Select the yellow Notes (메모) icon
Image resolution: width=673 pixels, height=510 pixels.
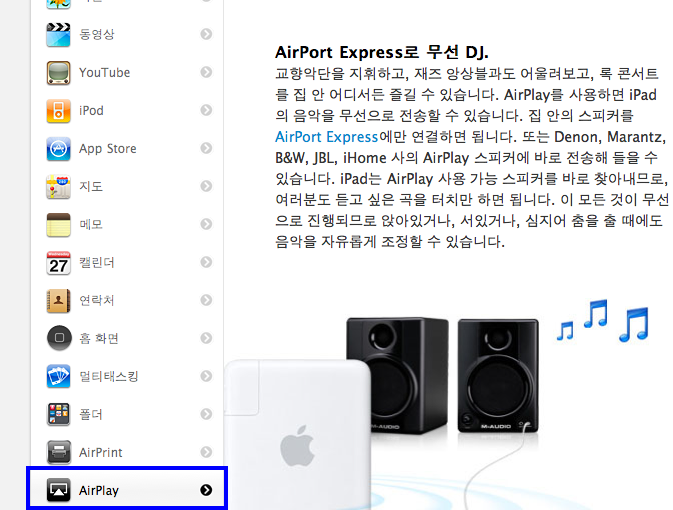click(58, 225)
